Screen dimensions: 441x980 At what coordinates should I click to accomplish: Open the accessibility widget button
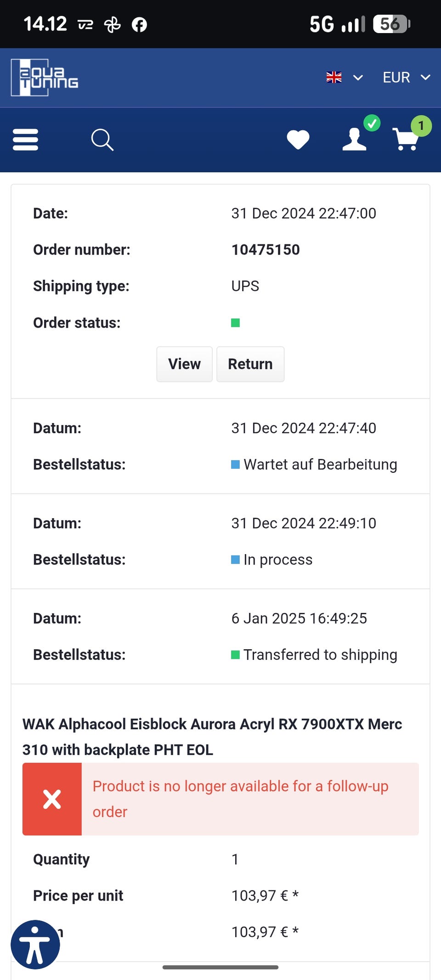coord(35,945)
